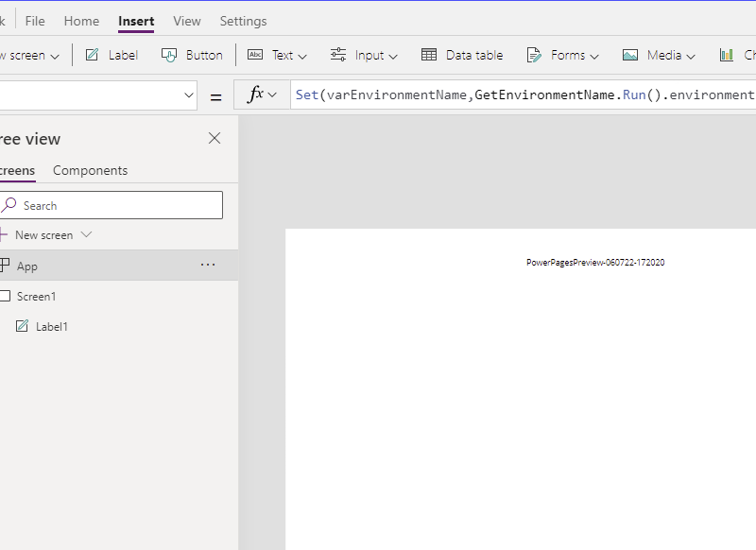Expand the Input dropdown chevron
The height and width of the screenshot is (550, 756).
click(x=393, y=57)
